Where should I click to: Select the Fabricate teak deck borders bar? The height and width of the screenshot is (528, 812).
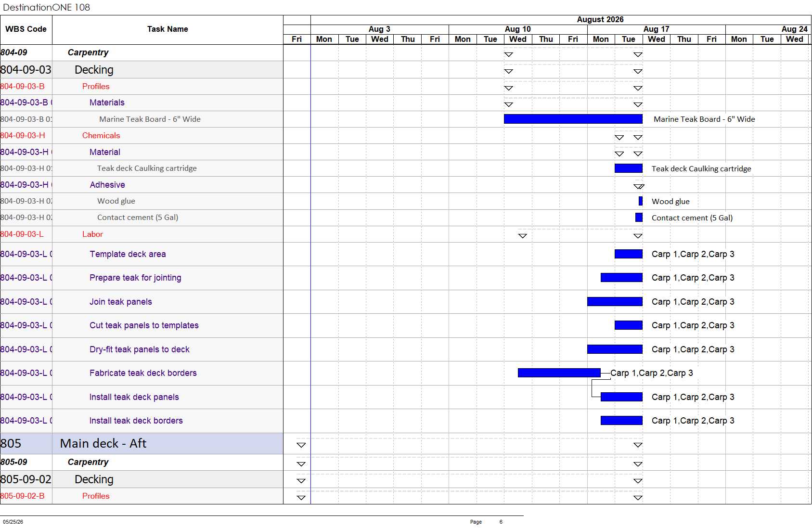click(559, 373)
